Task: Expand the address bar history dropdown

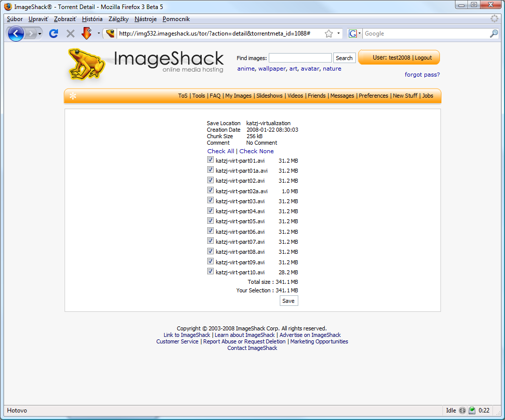Action: 338,33
